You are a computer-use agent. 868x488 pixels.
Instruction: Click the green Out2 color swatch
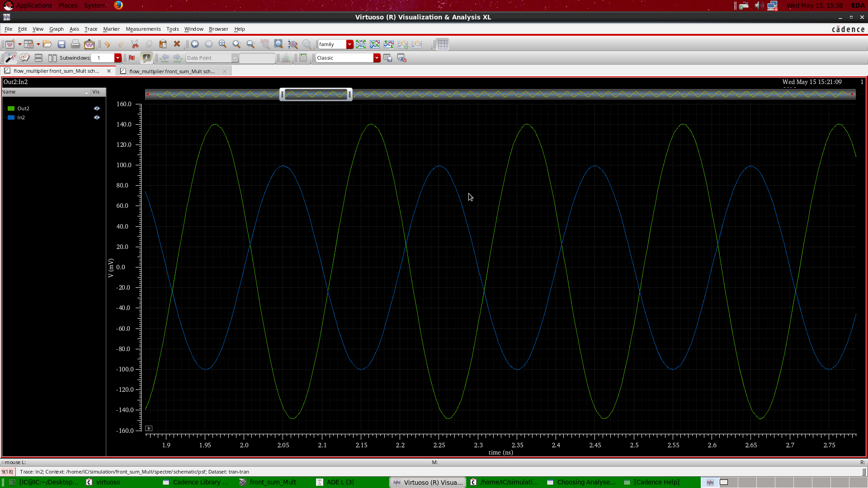[x=11, y=108]
